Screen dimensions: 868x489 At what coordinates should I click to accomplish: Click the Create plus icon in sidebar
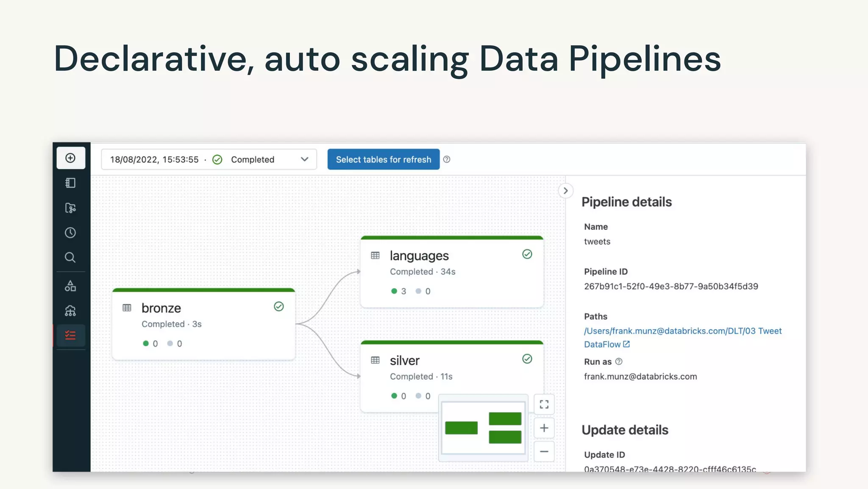pos(71,158)
